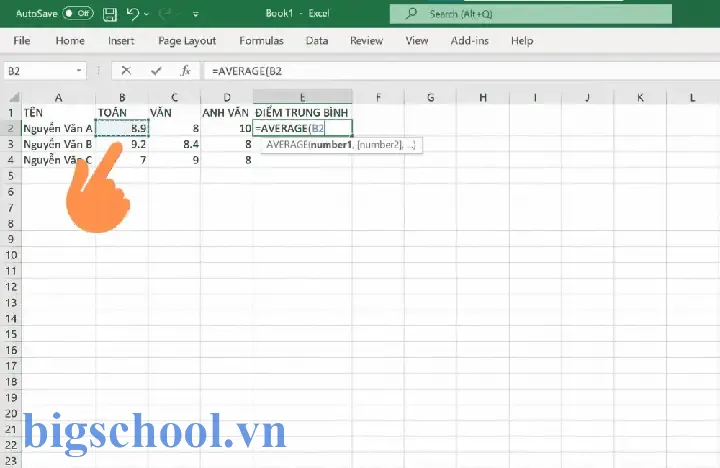The width and height of the screenshot is (720, 468).
Task: Expand the Name Box dropdown arrow
Action: pos(79,71)
